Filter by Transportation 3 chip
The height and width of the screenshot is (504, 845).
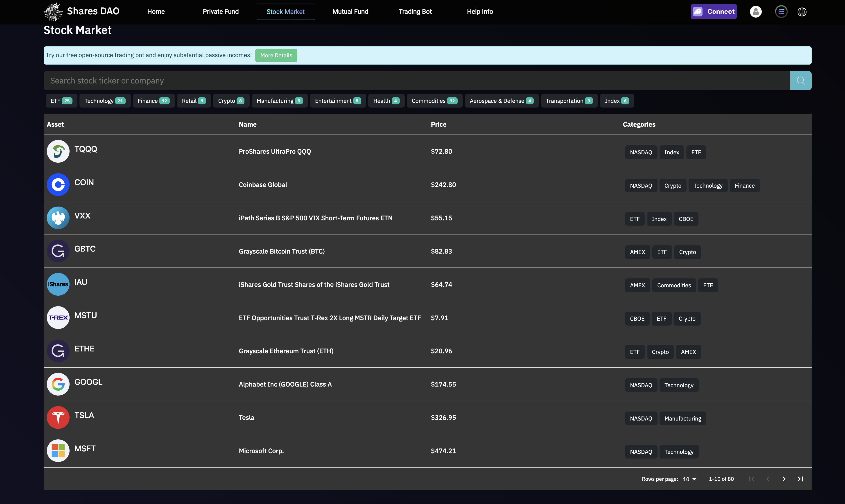pos(569,101)
